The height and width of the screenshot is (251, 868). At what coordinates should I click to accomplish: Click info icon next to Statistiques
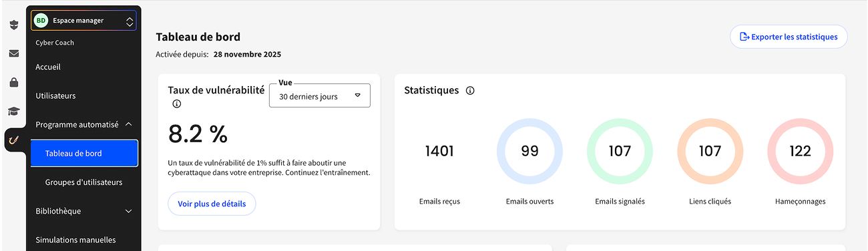pyautogui.click(x=470, y=91)
